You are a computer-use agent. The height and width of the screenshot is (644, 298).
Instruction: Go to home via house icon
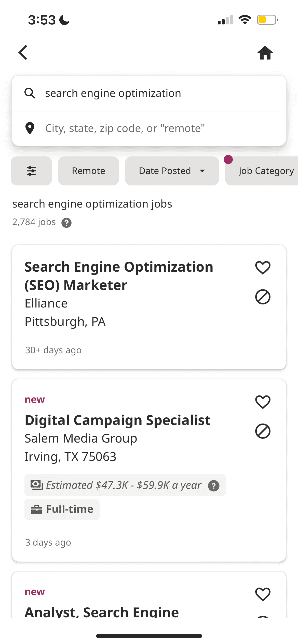(x=265, y=53)
